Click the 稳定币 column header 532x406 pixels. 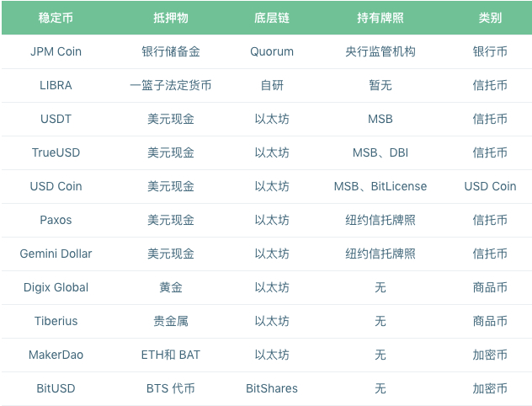click(x=56, y=18)
